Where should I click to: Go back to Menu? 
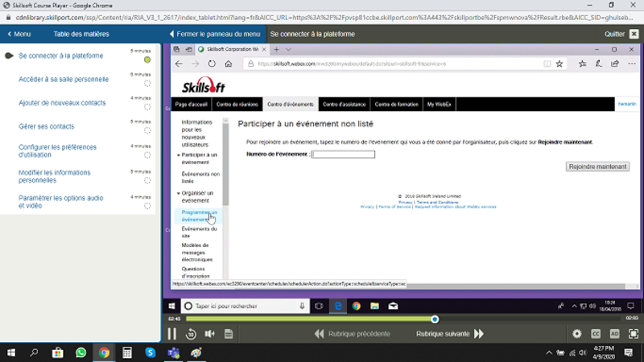(19, 34)
